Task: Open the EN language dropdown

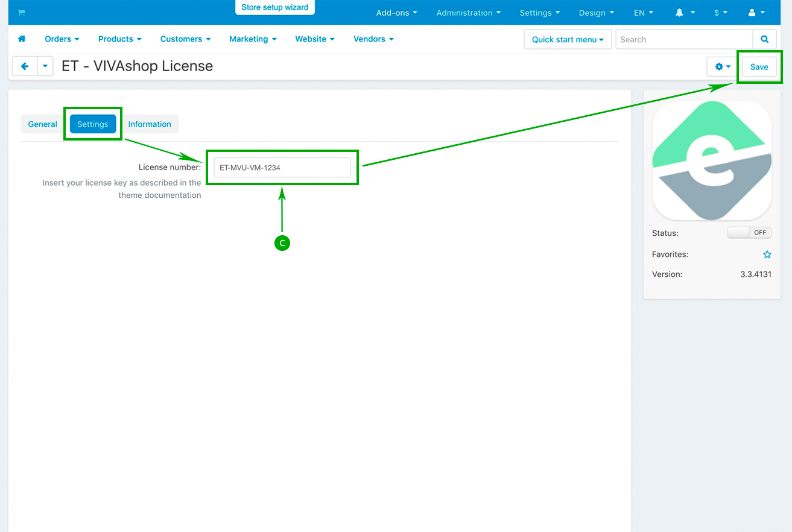Action: click(643, 13)
